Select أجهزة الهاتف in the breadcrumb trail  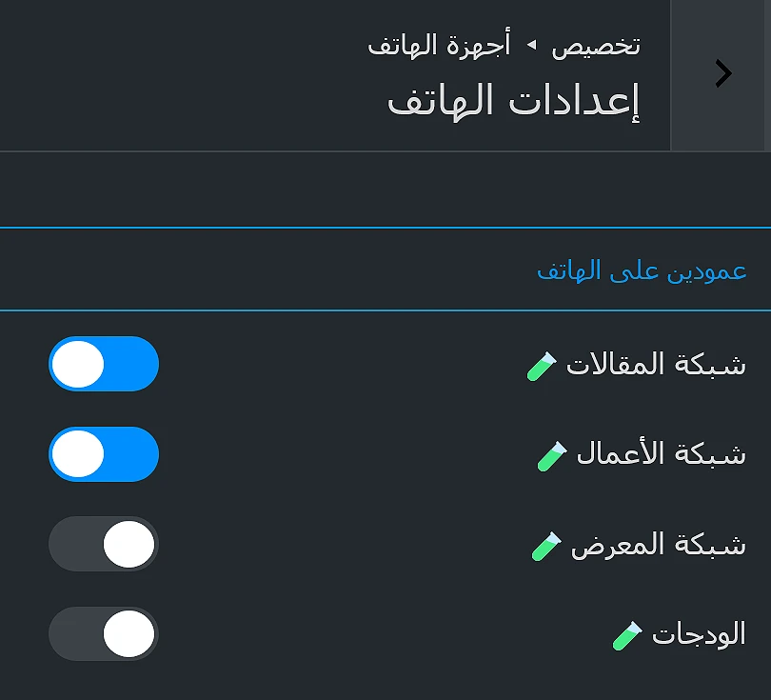coord(440,45)
